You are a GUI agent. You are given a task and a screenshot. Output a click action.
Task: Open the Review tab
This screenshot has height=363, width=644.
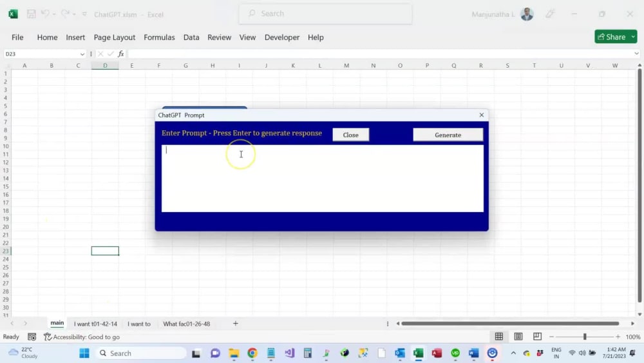[220, 37]
